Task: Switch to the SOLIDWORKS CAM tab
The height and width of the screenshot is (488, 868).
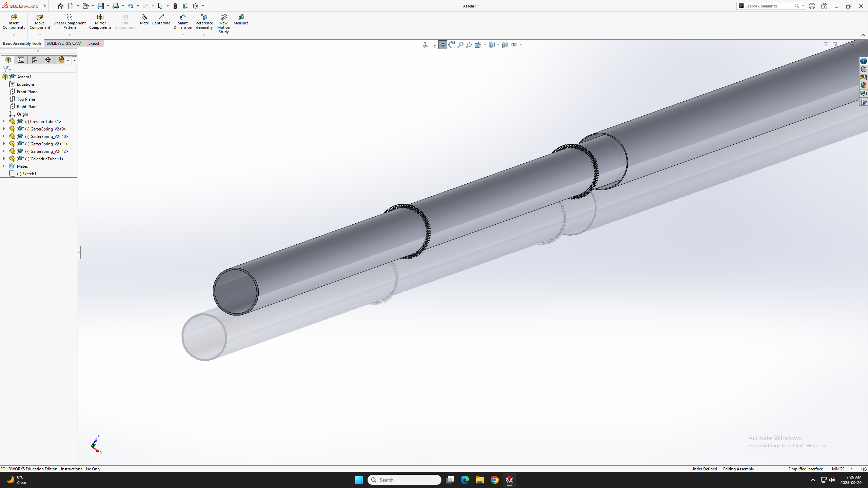Action: click(x=64, y=43)
